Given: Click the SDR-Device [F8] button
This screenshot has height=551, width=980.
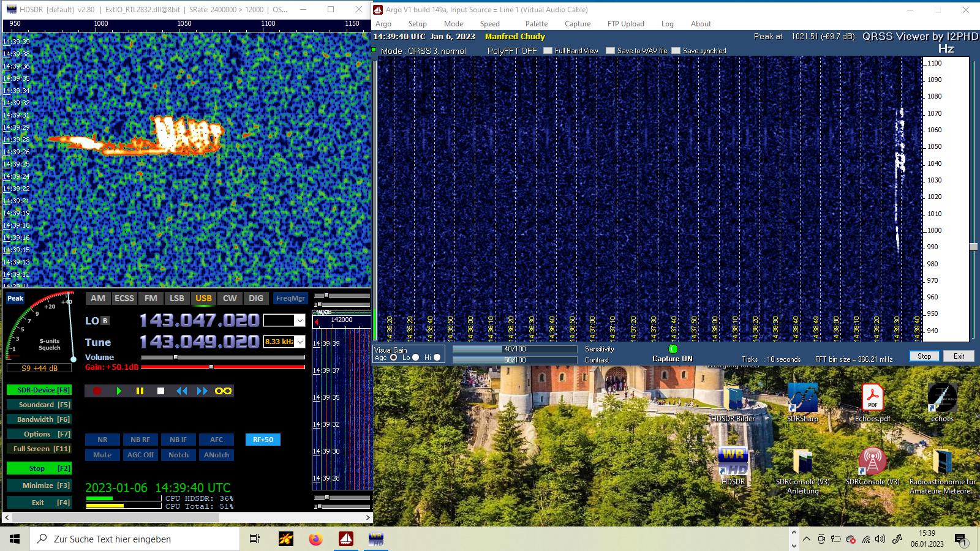Looking at the screenshot, I should pyautogui.click(x=39, y=390).
